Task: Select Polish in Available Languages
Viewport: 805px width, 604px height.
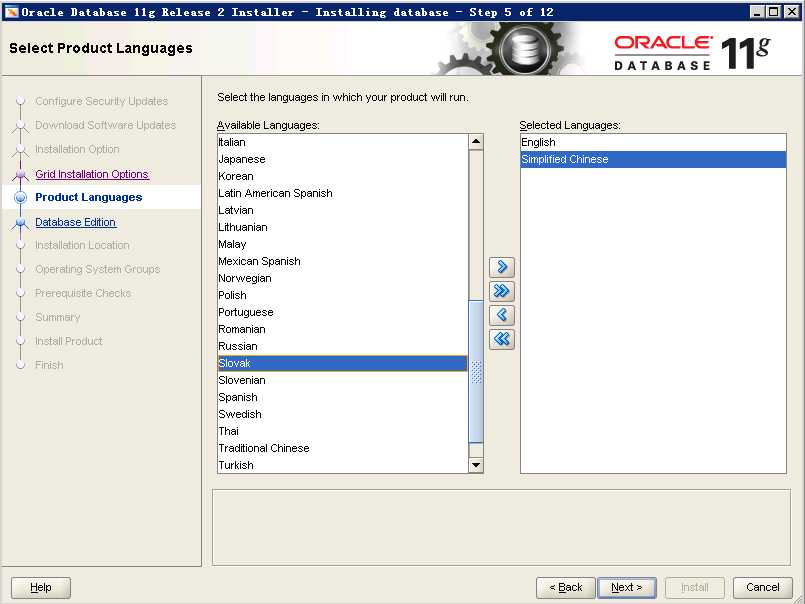Action: pyautogui.click(x=342, y=295)
